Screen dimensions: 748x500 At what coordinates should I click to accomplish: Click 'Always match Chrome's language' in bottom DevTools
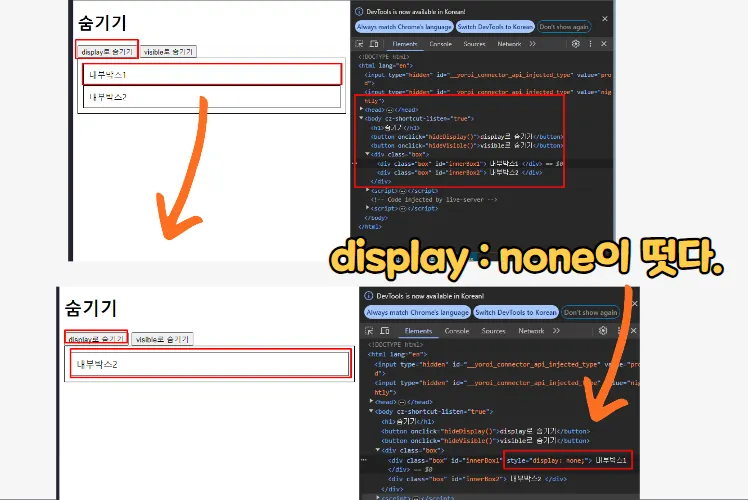tap(417, 312)
